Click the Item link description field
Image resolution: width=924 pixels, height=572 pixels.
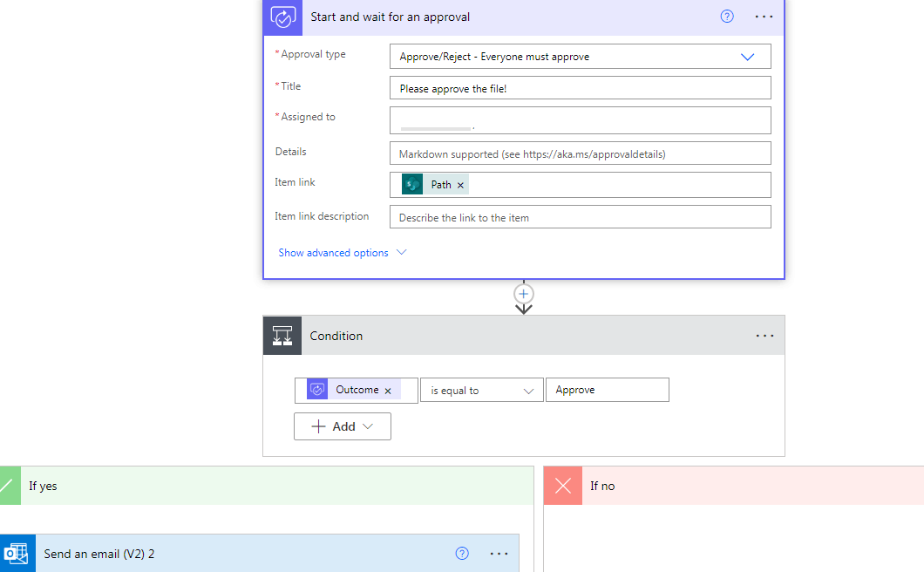[580, 217]
